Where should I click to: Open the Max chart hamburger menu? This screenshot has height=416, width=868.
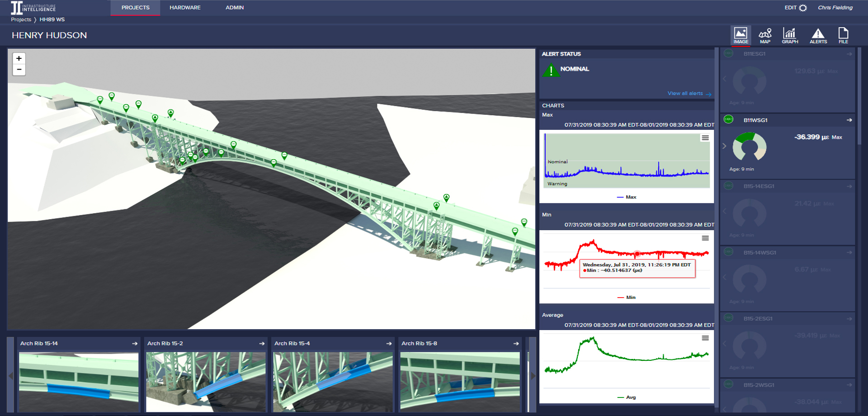705,138
